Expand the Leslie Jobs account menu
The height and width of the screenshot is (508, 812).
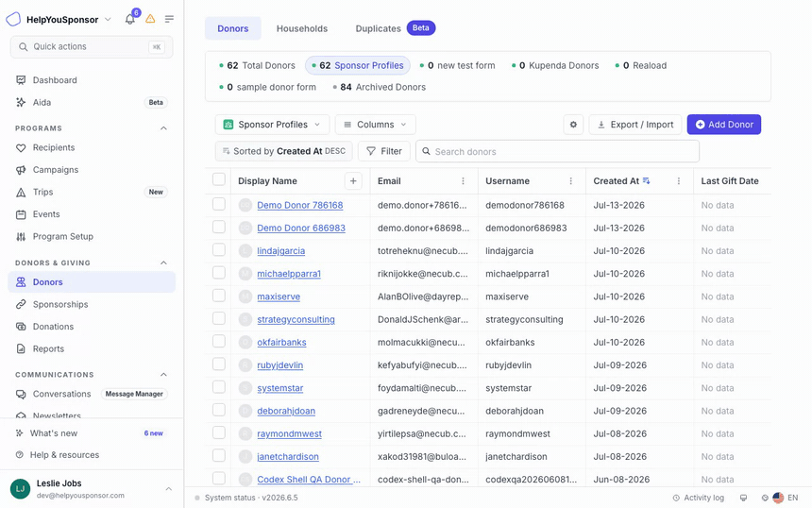pos(168,489)
